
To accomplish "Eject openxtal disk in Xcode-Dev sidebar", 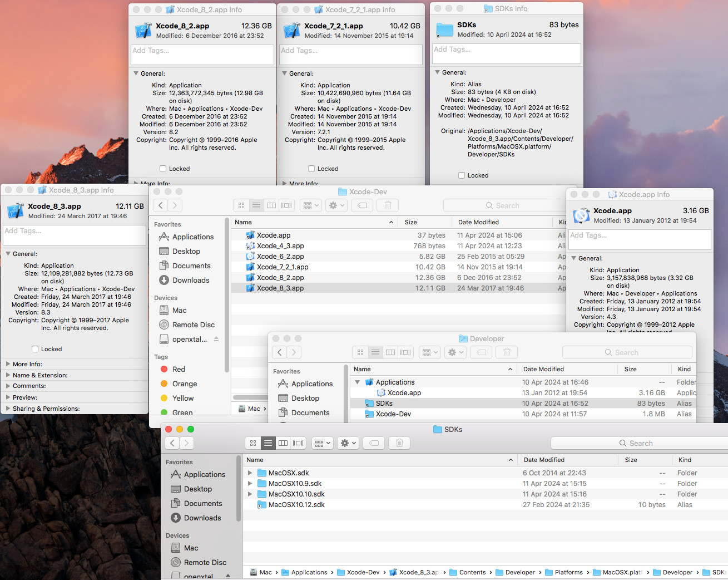I will pos(216,339).
